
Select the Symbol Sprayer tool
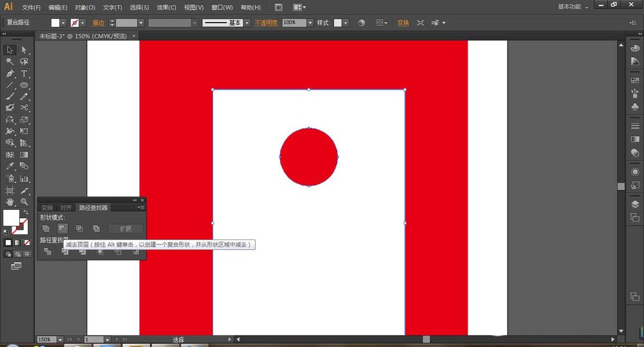(10, 178)
